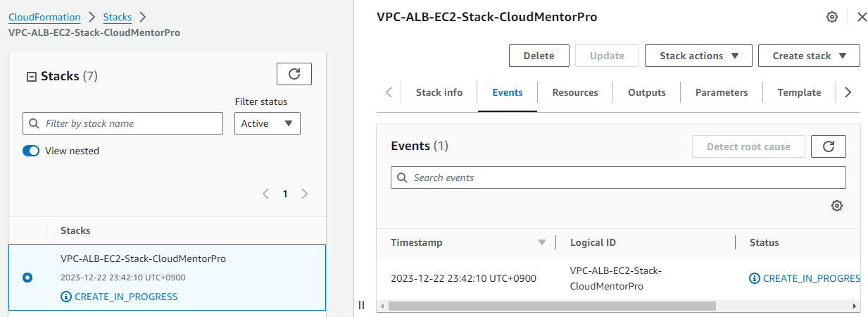Select VPC-ALB-EC2-Stack-CloudMentorPro radio button
This screenshot has width=868, height=317.
27,278
